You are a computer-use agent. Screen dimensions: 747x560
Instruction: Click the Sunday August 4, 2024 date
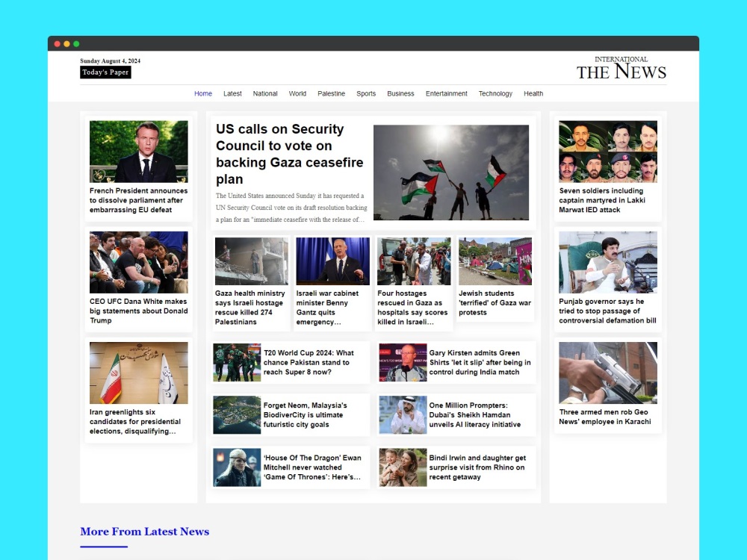point(110,61)
